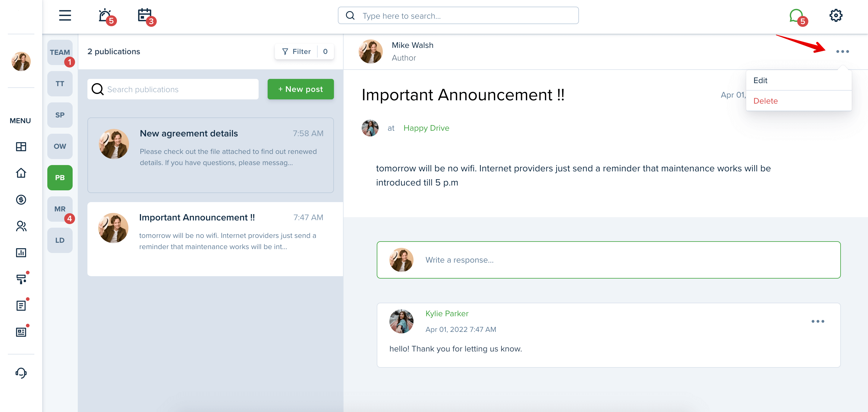Click the publications search magnifier icon
This screenshot has height=412, width=868.
(98, 89)
